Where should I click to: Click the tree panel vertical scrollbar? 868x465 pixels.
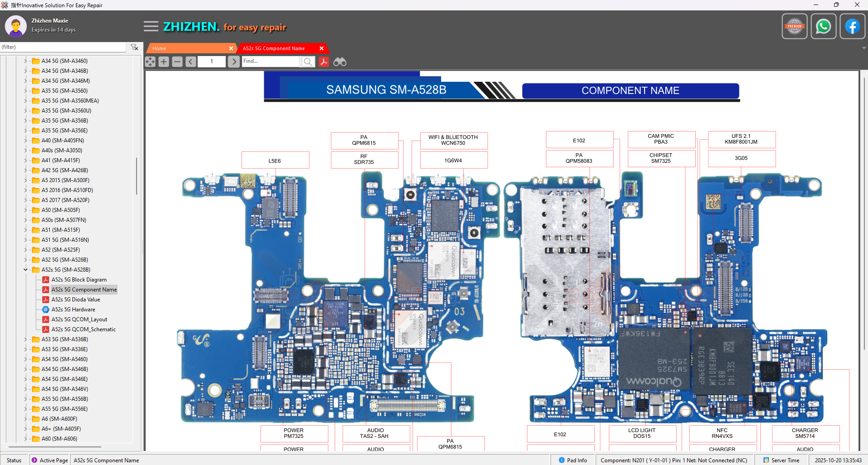pyautogui.click(x=137, y=176)
